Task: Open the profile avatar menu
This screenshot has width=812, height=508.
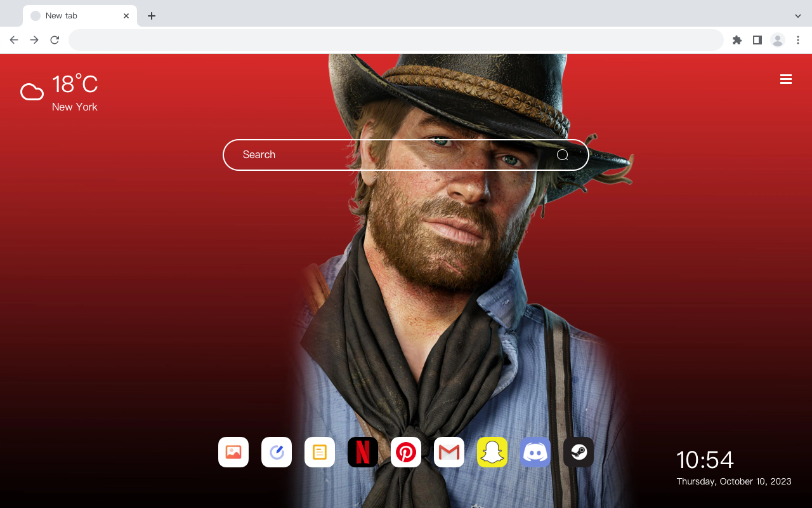Action: (778, 40)
